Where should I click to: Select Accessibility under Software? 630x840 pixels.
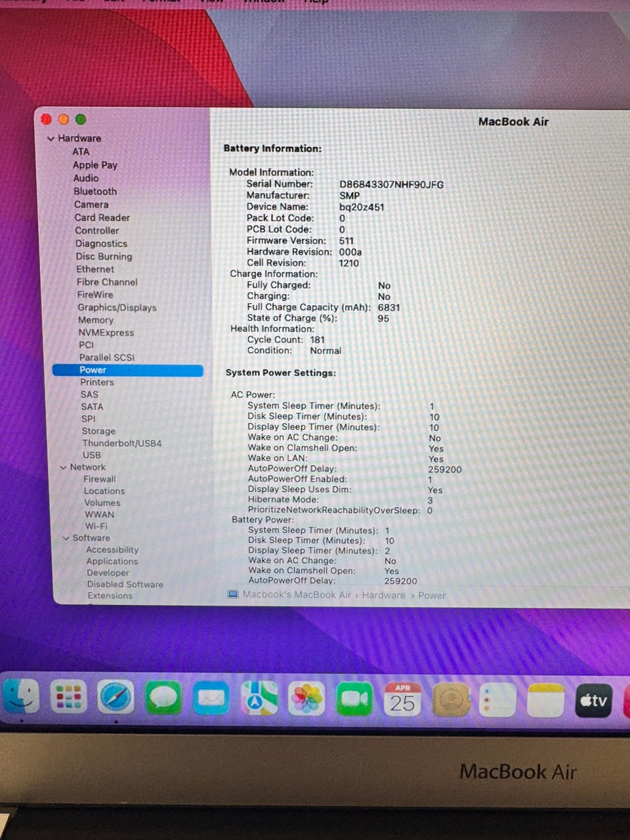[x=112, y=550]
